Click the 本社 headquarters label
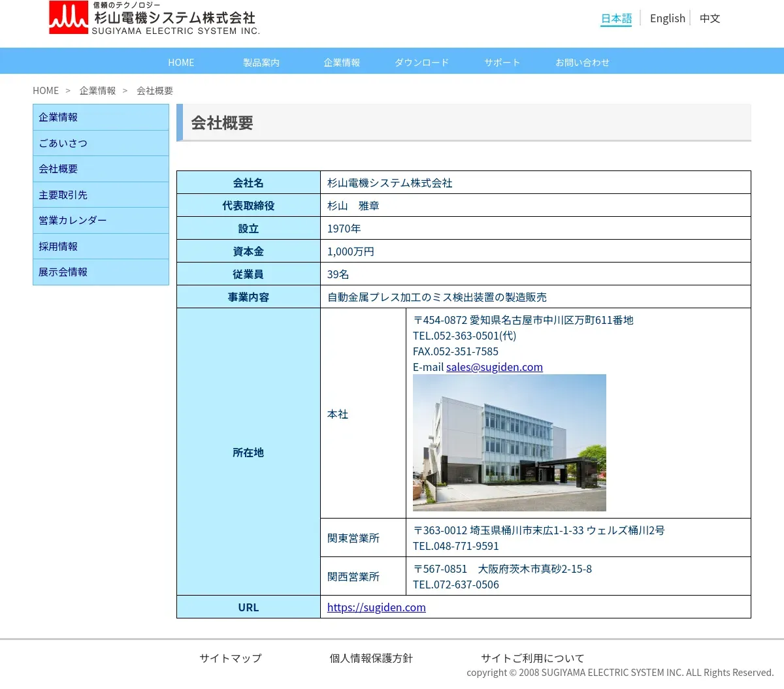The image size is (784, 689). [x=338, y=414]
